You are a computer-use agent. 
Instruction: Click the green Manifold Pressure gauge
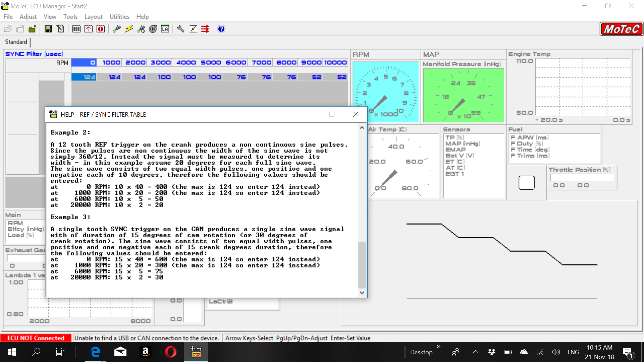point(463,95)
